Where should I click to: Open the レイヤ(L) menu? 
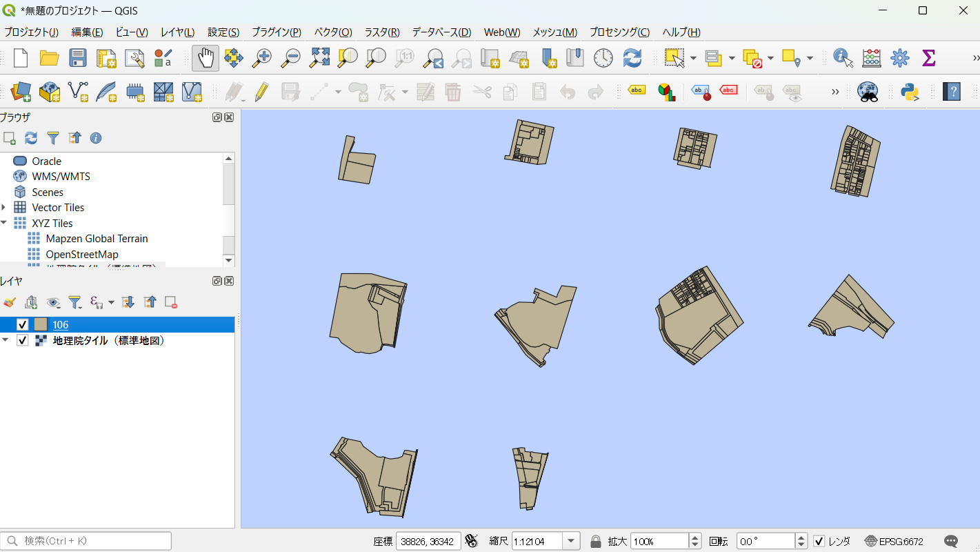tap(177, 32)
